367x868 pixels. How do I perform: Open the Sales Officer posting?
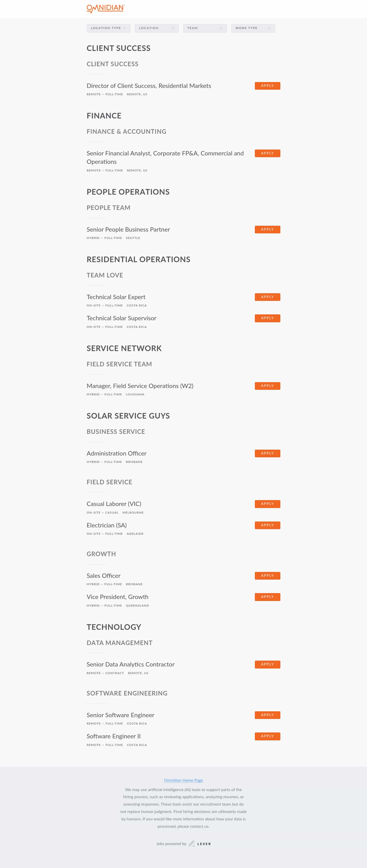point(103,576)
